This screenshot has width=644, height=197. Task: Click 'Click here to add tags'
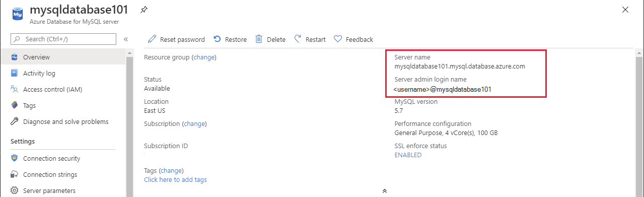(175, 179)
